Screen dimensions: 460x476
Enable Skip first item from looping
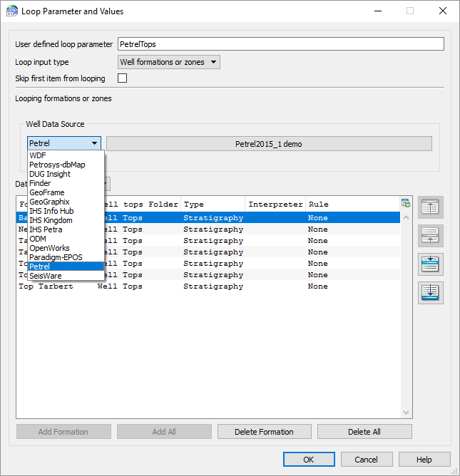(122, 78)
